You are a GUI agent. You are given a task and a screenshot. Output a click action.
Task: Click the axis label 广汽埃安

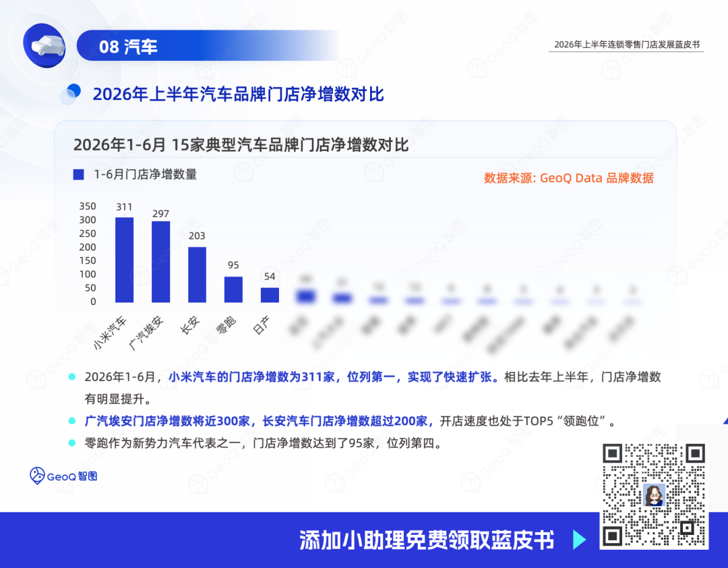point(146,333)
